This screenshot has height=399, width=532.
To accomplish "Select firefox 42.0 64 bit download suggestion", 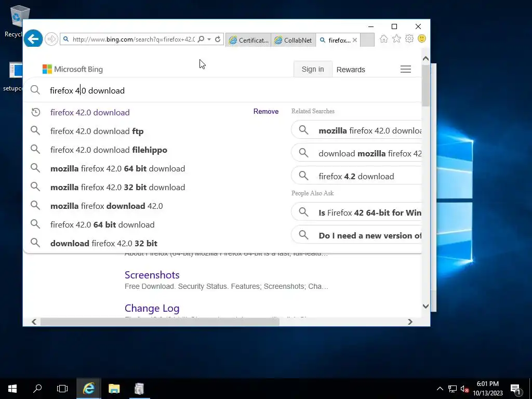I will tap(102, 224).
